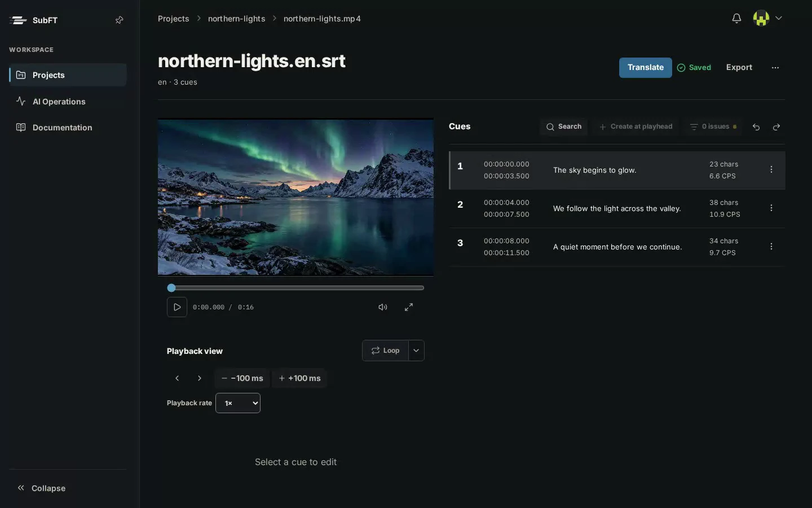Collapse the sidebar
The width and height of the screenshot is (812, 508).
click(x=41, y=488)
